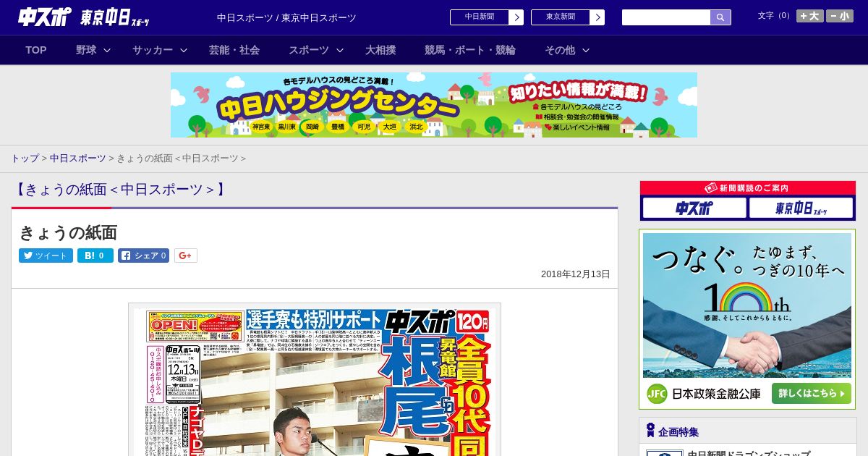
Task: Click the 中日スポーツ / 東京中日スポーツ header text
Action: coord(286,17)
